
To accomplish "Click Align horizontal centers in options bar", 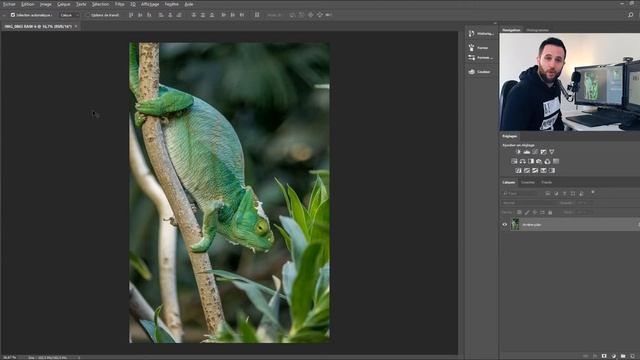I will [x=170, y=15].
